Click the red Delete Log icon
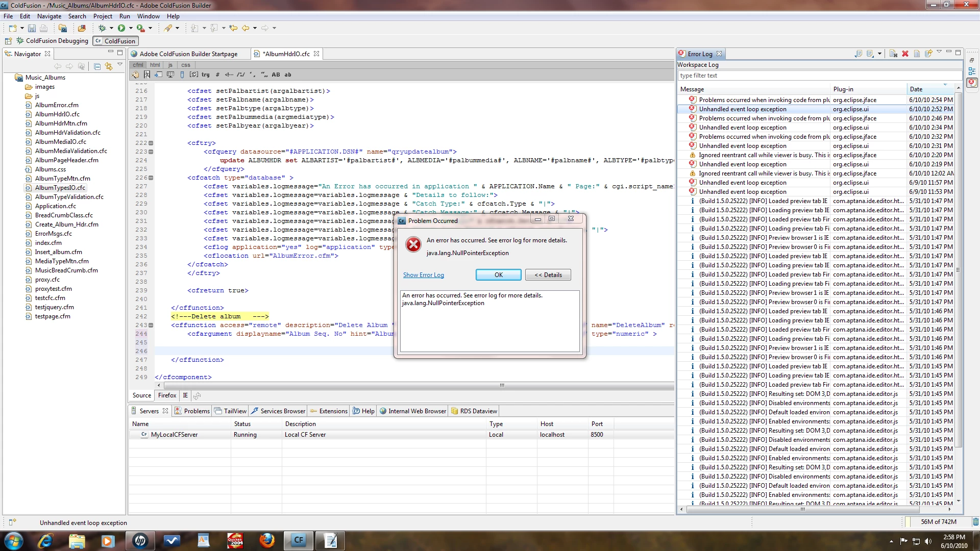Screen dimensions: 980x551 pos(905,54)
